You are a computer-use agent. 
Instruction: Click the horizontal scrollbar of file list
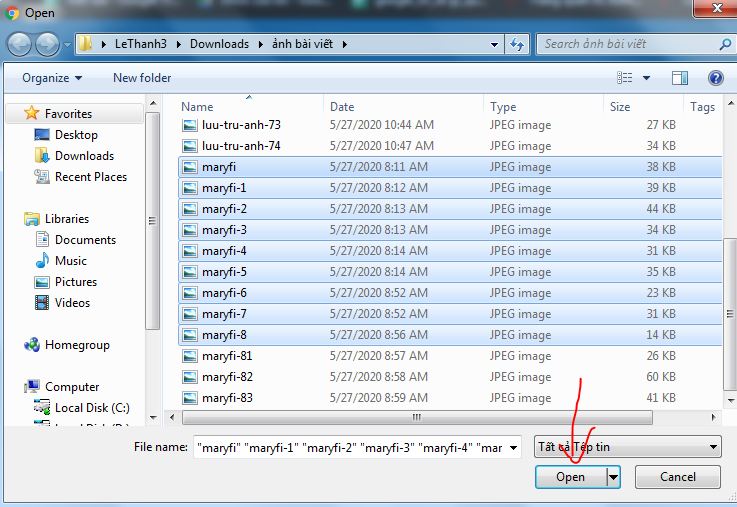417,417
